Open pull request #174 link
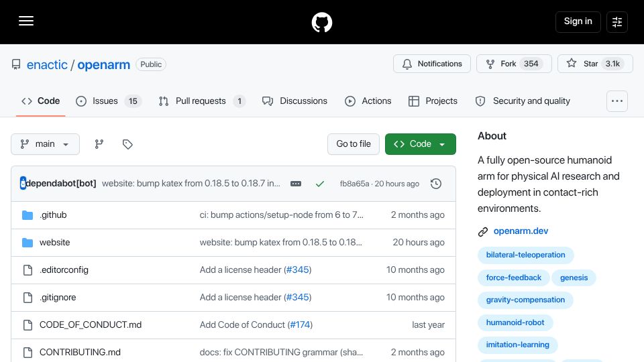The image size is (644, 362). pyautogui.click(x=300, y=325)
